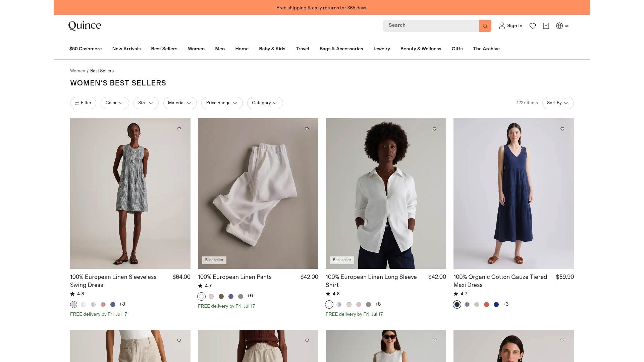644x362 pixels.
Task: Click the Quince logo
Action: (85, 26)
